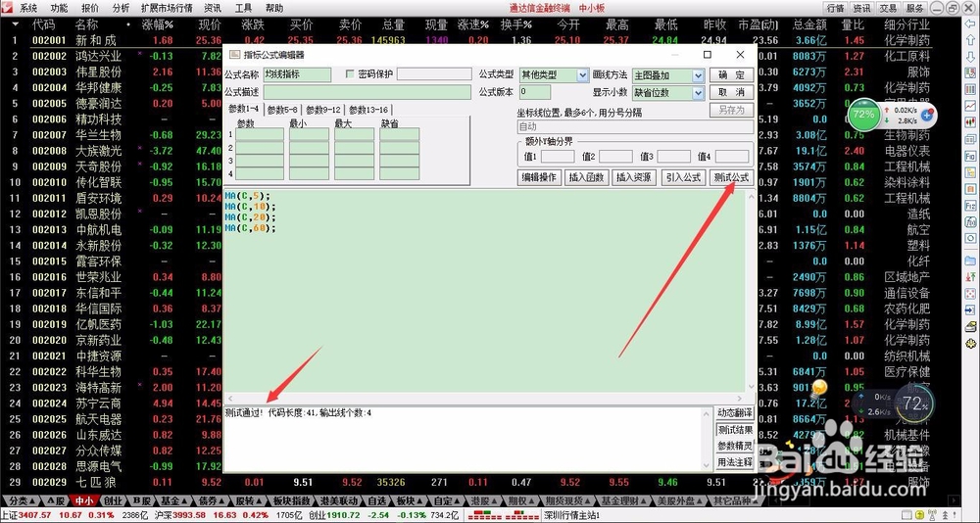Screen dimensions: 980x523
Task: Open the 扩展市场行情 menu
Action: click(x=167, y=8)
